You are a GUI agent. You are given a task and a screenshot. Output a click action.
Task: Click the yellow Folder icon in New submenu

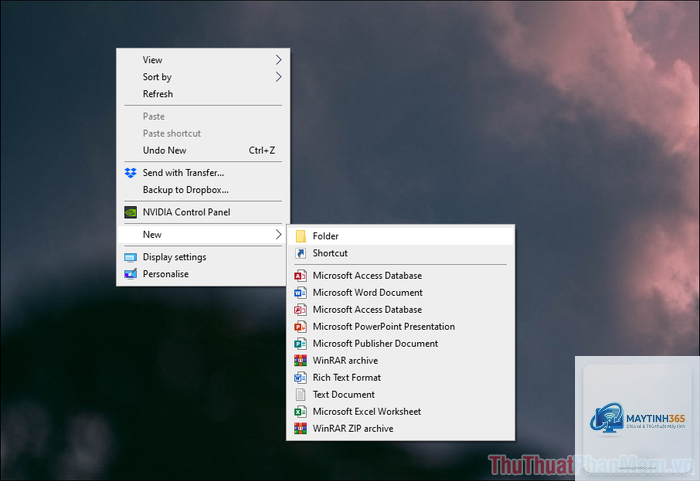coord(300,236)
